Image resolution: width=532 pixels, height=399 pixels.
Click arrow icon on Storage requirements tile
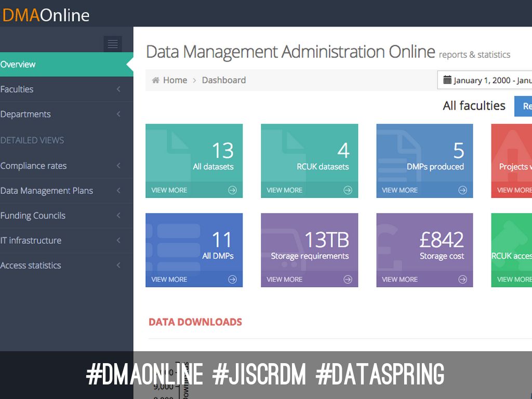coord(348,280)
